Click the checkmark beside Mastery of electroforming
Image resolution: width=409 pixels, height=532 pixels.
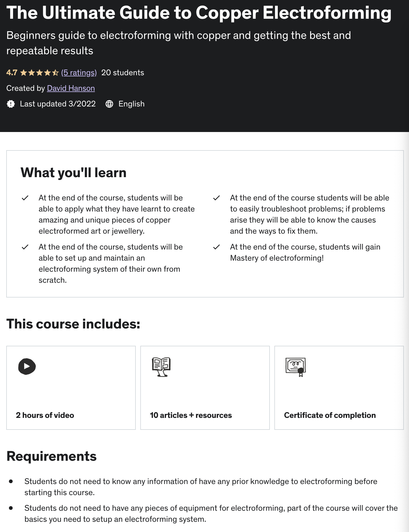click(x=216, y=247)
